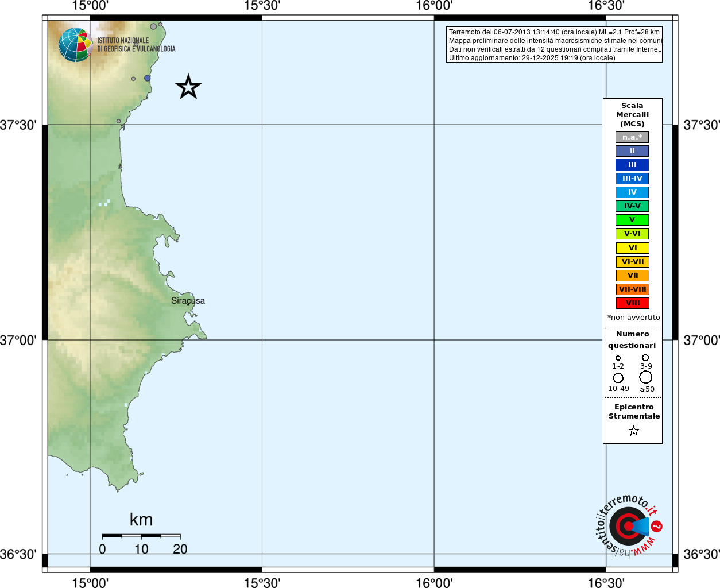
Task: Click the star symbol in legend
Action: (634, 431)
